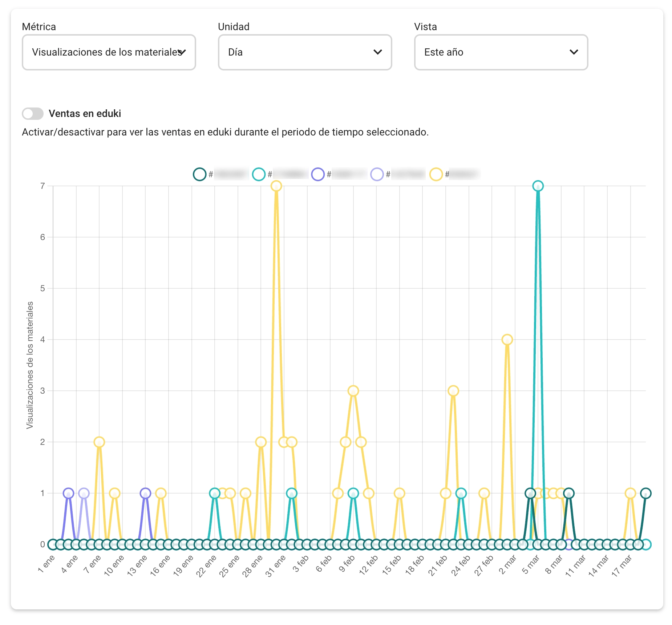Image resolution: width=672 pixels, height=625 pixels.
Task: Open the Vista dropdown showing Este año
Action: (501, 52)
